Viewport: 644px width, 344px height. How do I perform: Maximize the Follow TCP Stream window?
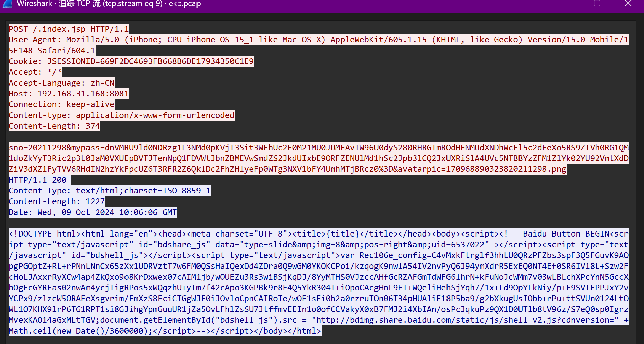[597, 4]
